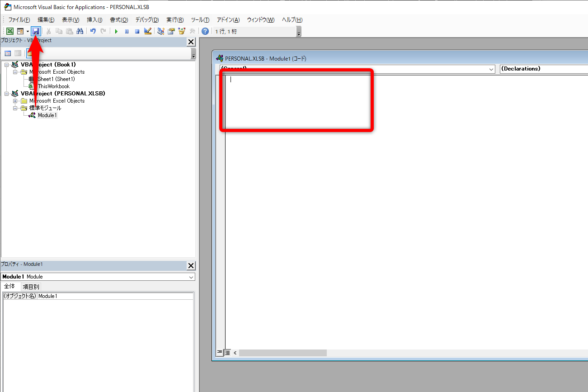Viewport: 588px width, 392px height.
Task: Edit the Module1 object name value
Action: (x=115, y=296)
